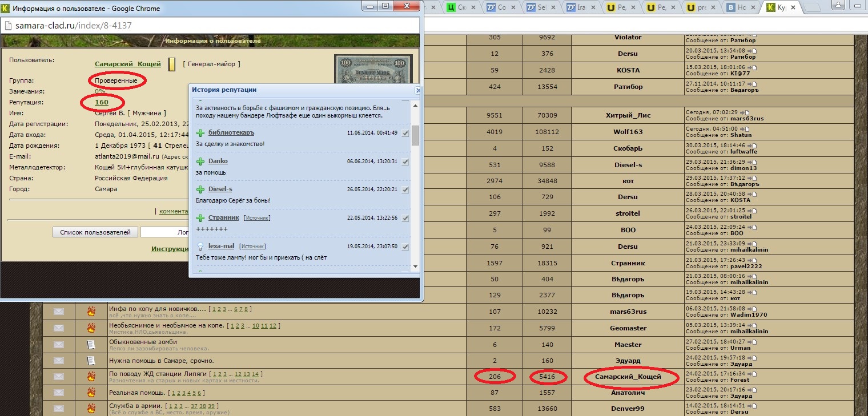Open the Danko user link
This screenshot has width=868, height=416.
click(218, 161)
